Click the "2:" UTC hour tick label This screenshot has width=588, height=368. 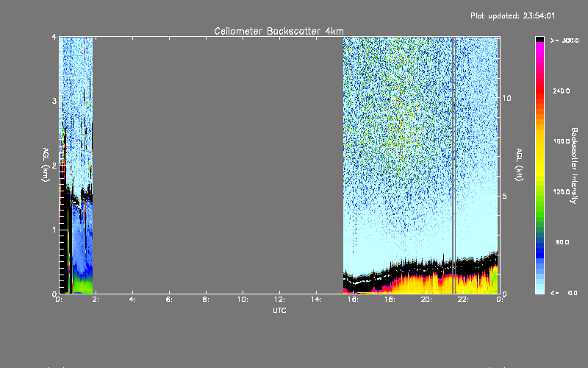click(96, 300)
